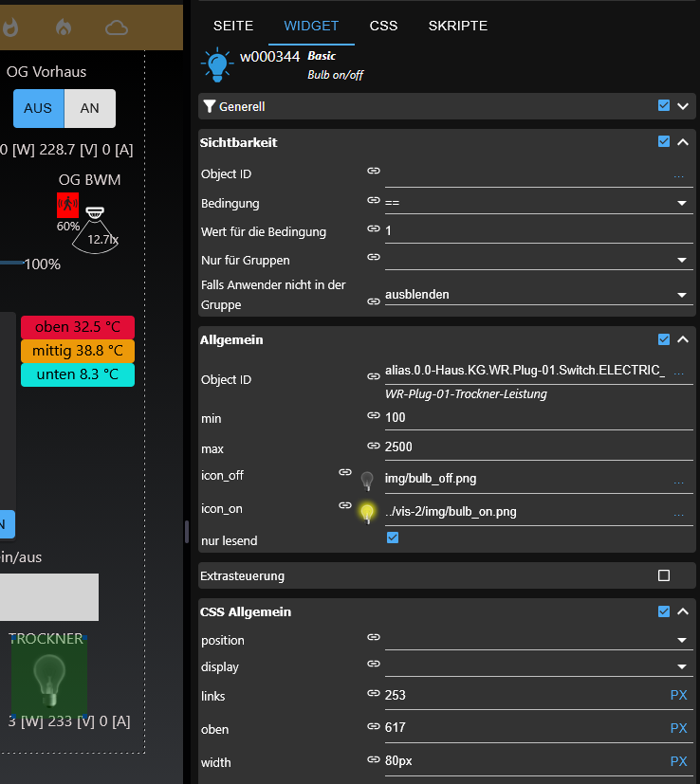Browse for the icon_on image file

coord(678,513)
